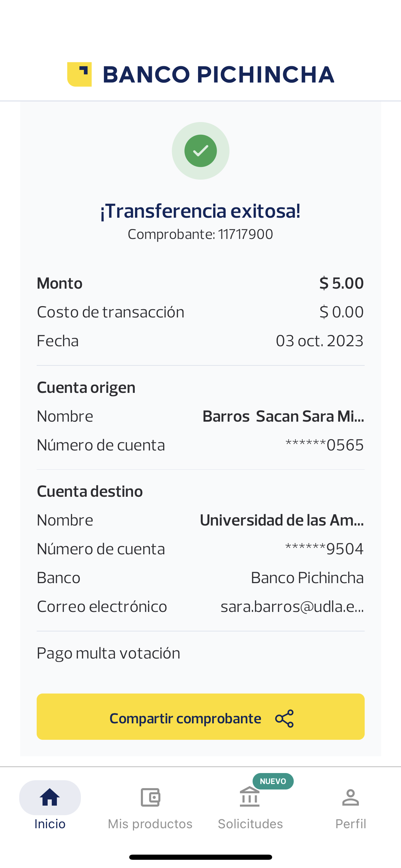This screenshot has height=868, width=401.
Task: Tap the share icon on the yellow button
Action: [284, 718]
